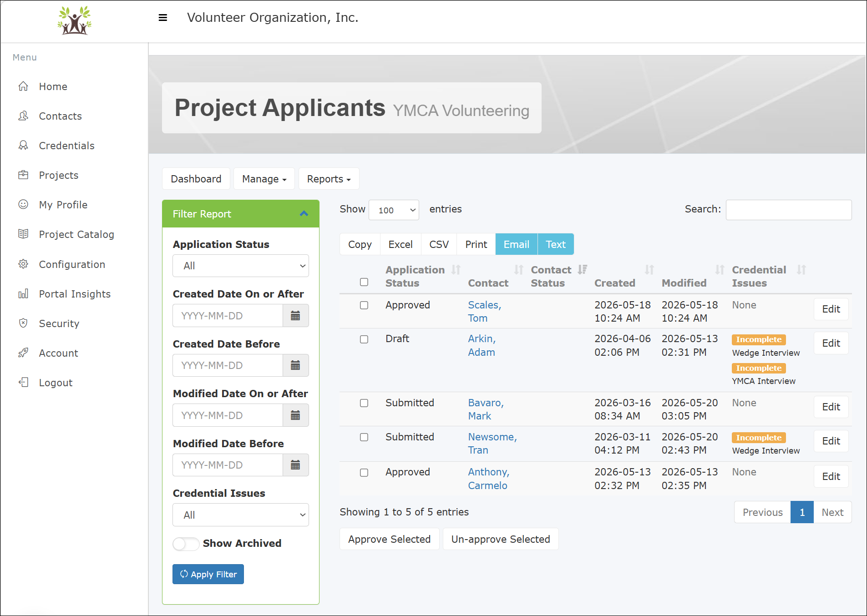Open the Manage dropdown menu
This screenshot has width=867, height=616.
pyautogui.click(x=264, y=179)
